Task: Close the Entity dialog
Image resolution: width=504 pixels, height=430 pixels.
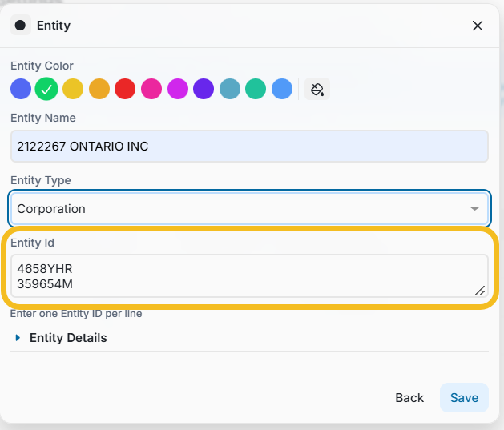Action: click(478, 26)
